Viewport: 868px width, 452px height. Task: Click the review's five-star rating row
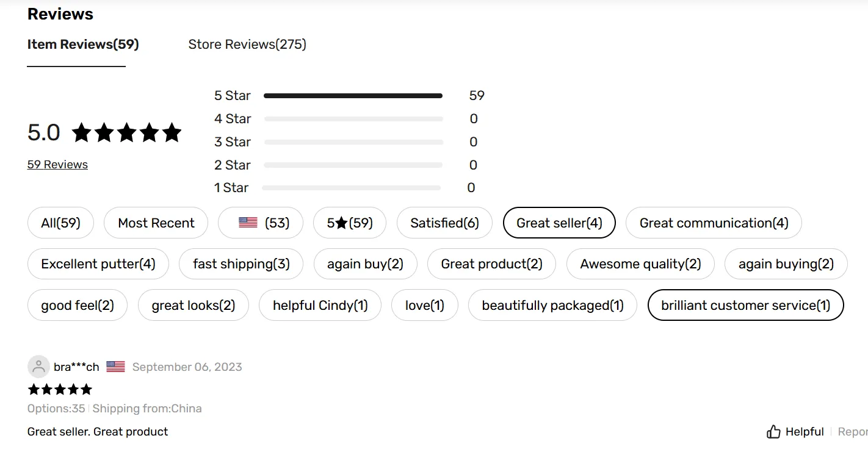click(x=60, y=389)
